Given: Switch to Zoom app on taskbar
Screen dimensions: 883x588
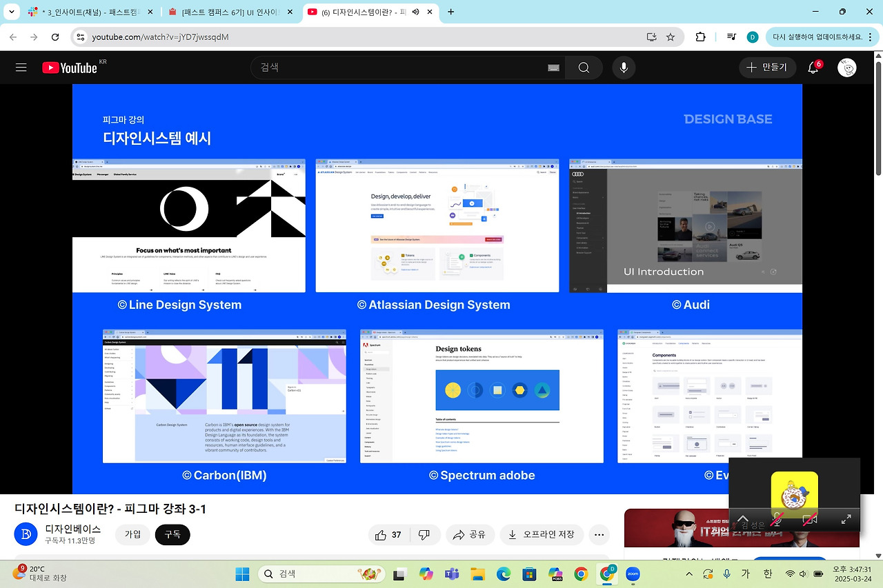Looking at the screenshot, I should 633,574.
